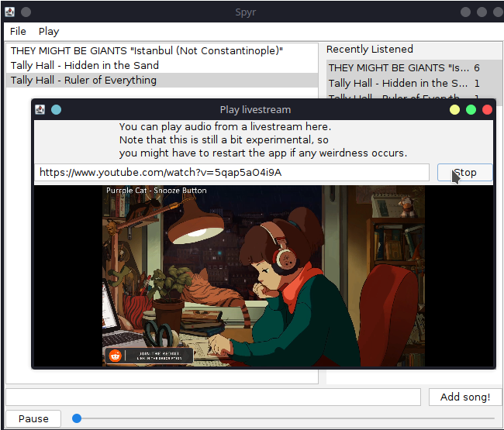Click the Add song! button
504x430 pixels.
pos(465,397)
